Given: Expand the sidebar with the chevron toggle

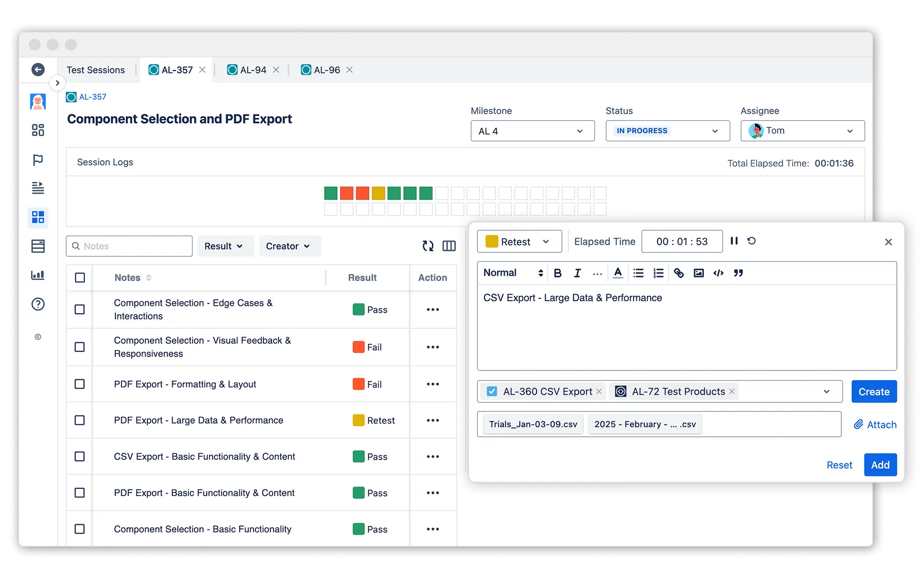Looking at the screenshot, I should click(x=57, y=83).
